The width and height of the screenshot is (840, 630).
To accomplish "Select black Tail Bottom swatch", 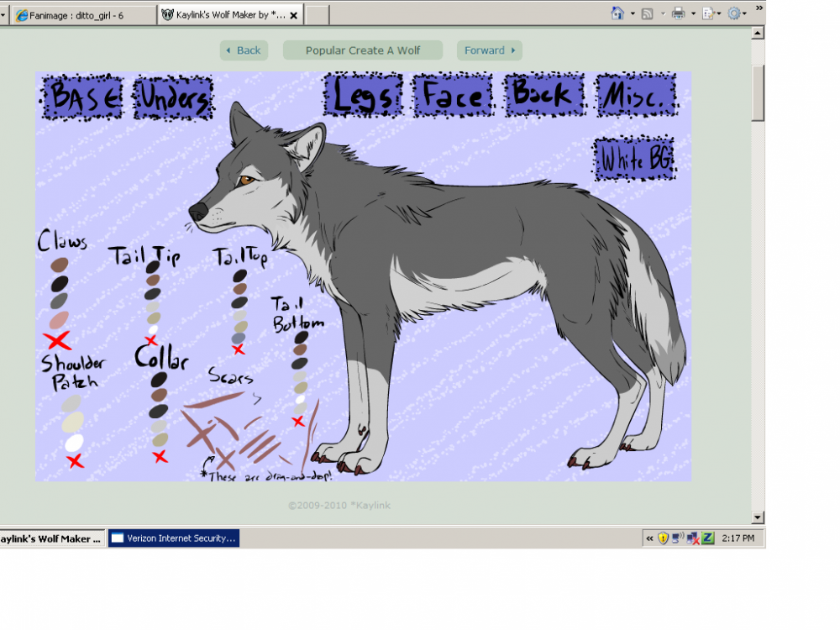I will (301, 338).
